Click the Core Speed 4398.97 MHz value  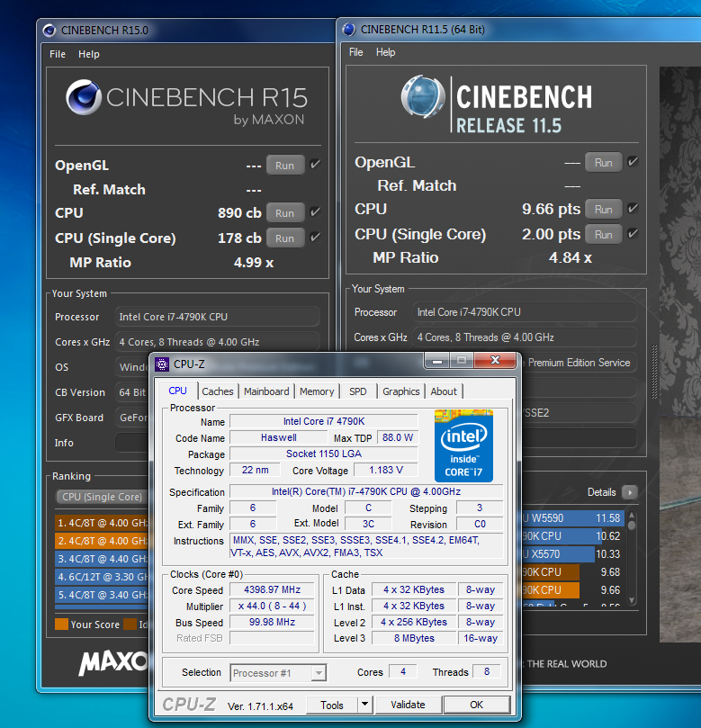click(x=272, y=589)
